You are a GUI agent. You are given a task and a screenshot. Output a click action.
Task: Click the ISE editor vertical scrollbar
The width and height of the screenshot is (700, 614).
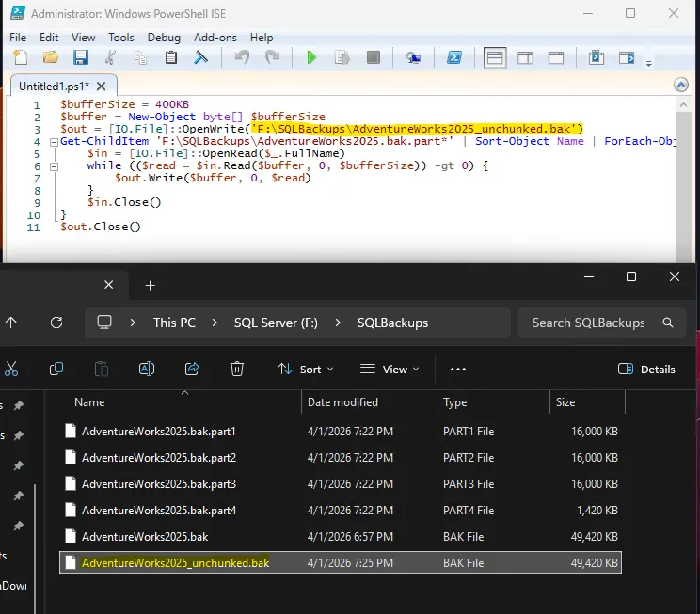coord(683,179)
